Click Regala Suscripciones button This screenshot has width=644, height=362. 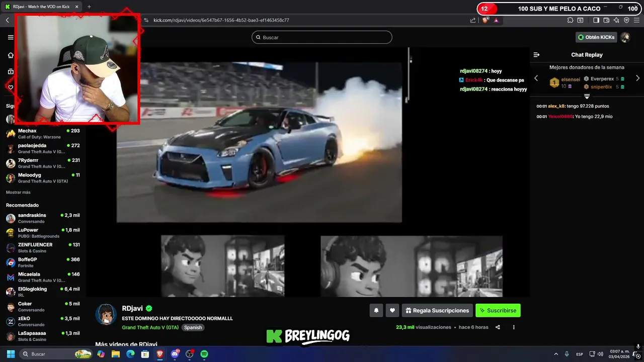pos(437,310)
